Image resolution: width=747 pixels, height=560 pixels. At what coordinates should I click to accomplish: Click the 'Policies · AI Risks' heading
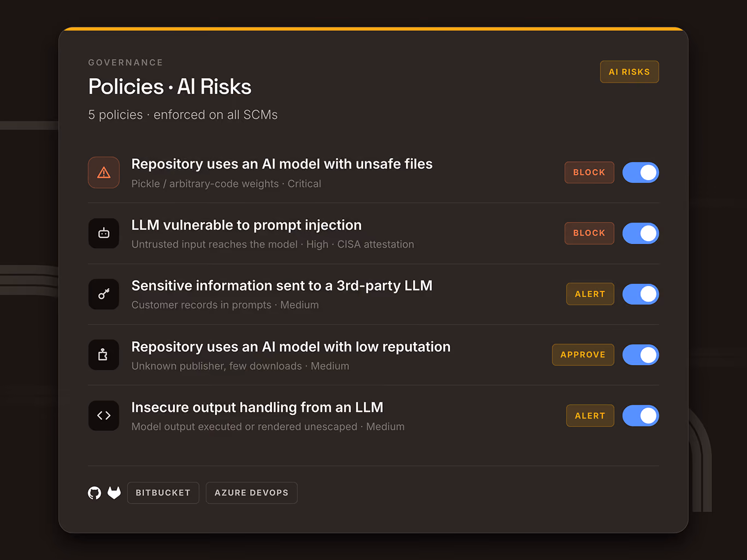[x=170, y=87]
